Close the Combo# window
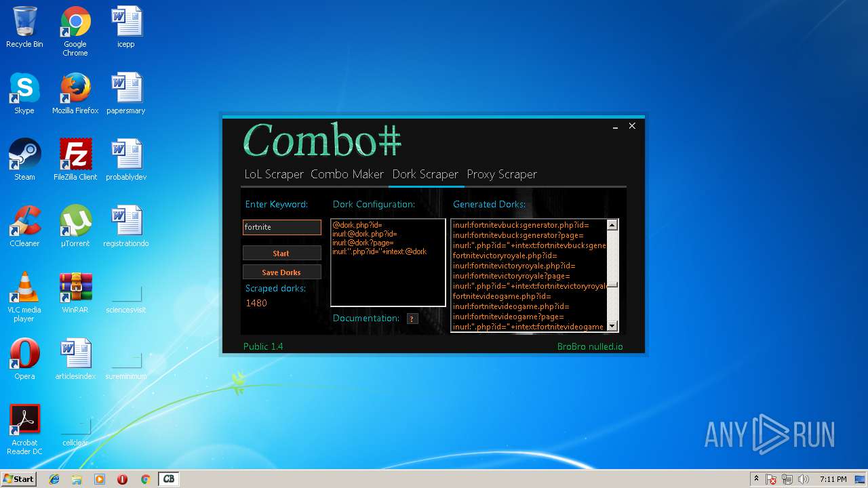868x488 pixels. coord(632,126)
